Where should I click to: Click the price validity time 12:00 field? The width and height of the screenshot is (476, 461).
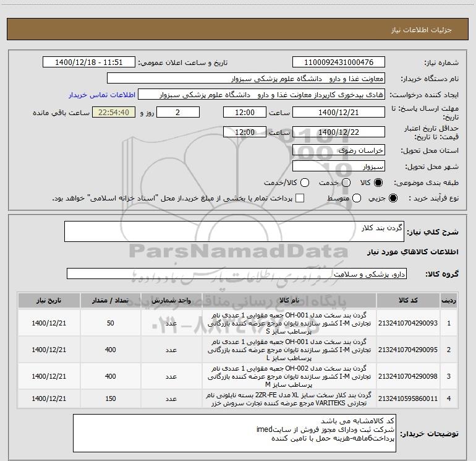point(245,132)
